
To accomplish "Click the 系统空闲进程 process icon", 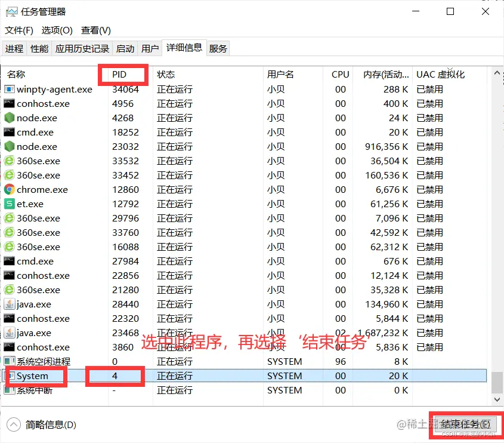I will [x=10, y=361].
